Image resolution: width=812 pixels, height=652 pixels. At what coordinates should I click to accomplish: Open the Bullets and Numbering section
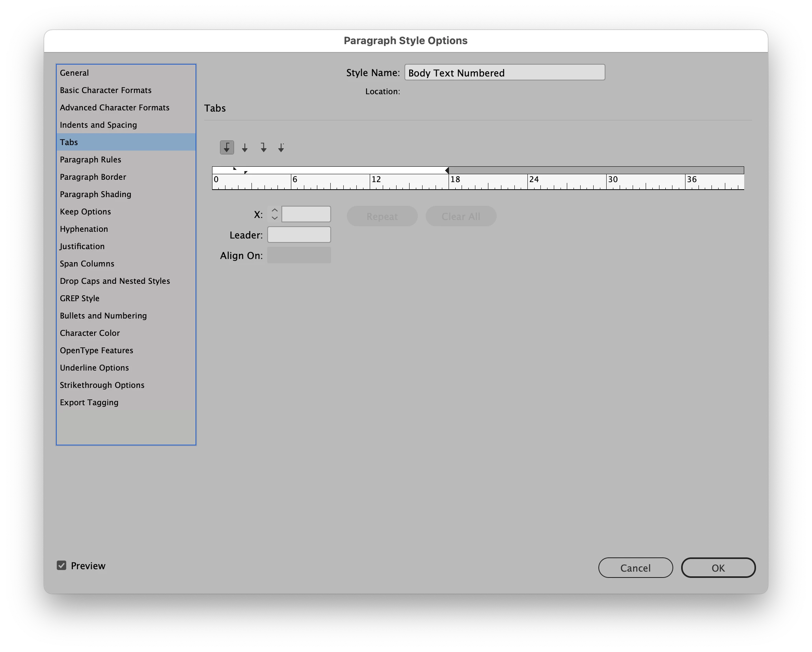coord(103,316)
